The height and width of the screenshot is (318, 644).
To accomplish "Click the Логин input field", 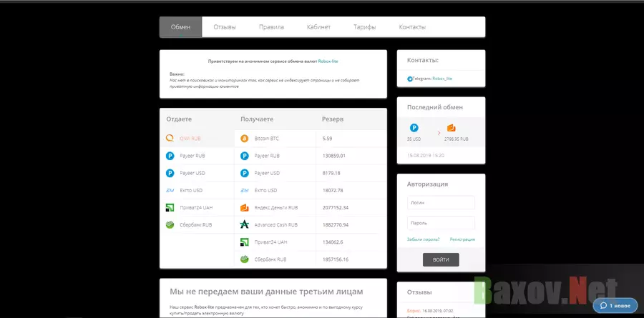I will [x=441, y=203].
